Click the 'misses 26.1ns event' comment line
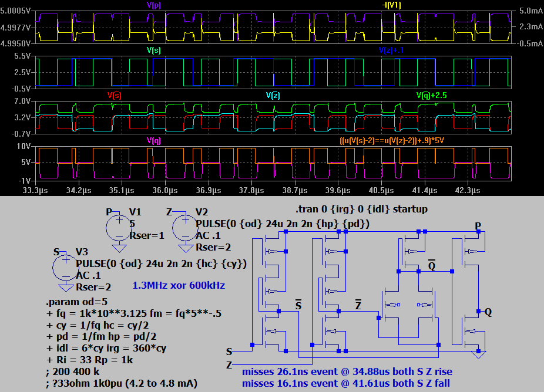The height and width of the screenshot is (392, 544). tap(347, 372)
